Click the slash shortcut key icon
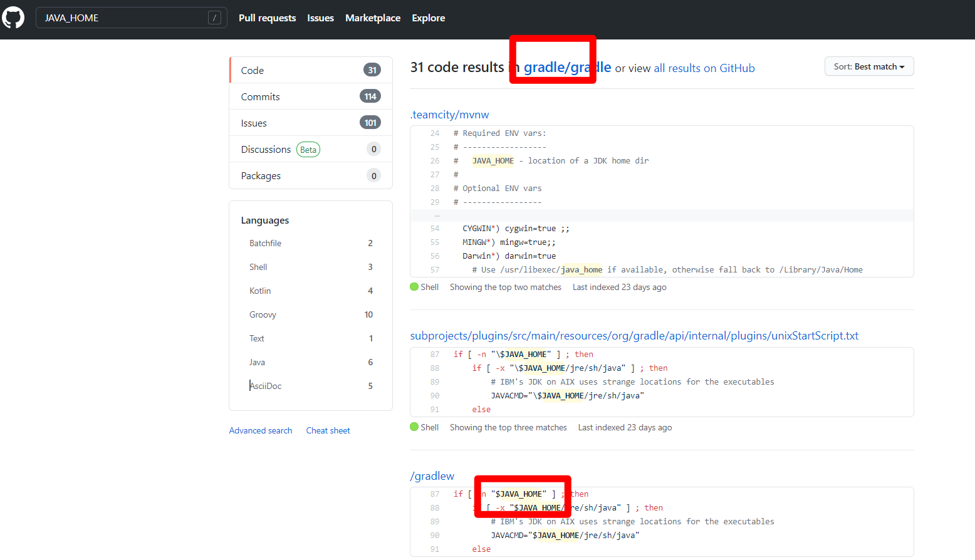 click(214, 18)
